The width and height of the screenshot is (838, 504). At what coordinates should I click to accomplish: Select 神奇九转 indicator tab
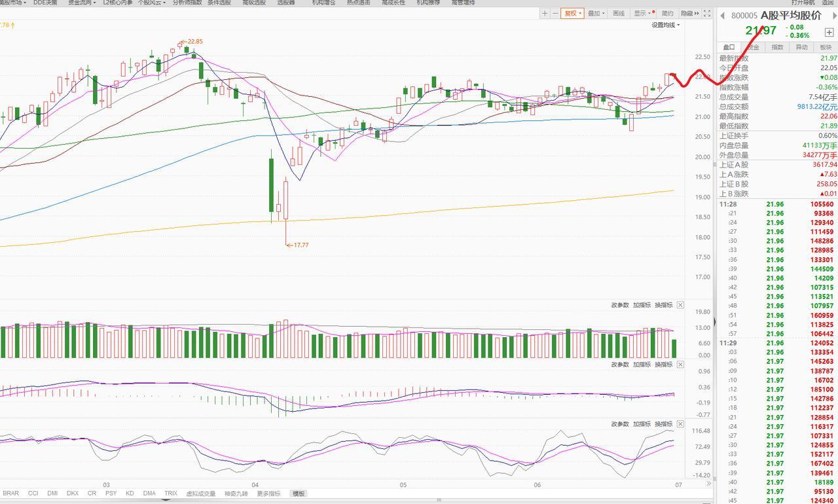coord(236,494)
